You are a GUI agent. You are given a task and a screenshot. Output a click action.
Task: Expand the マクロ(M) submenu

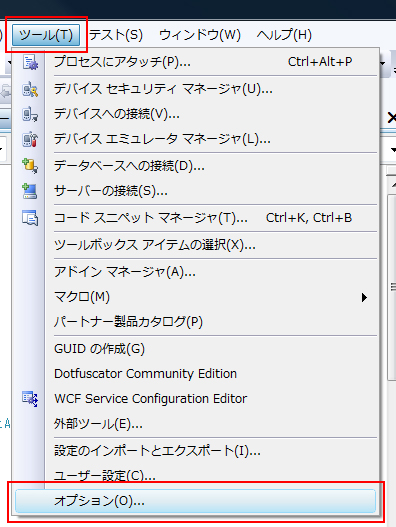(196, 297)
